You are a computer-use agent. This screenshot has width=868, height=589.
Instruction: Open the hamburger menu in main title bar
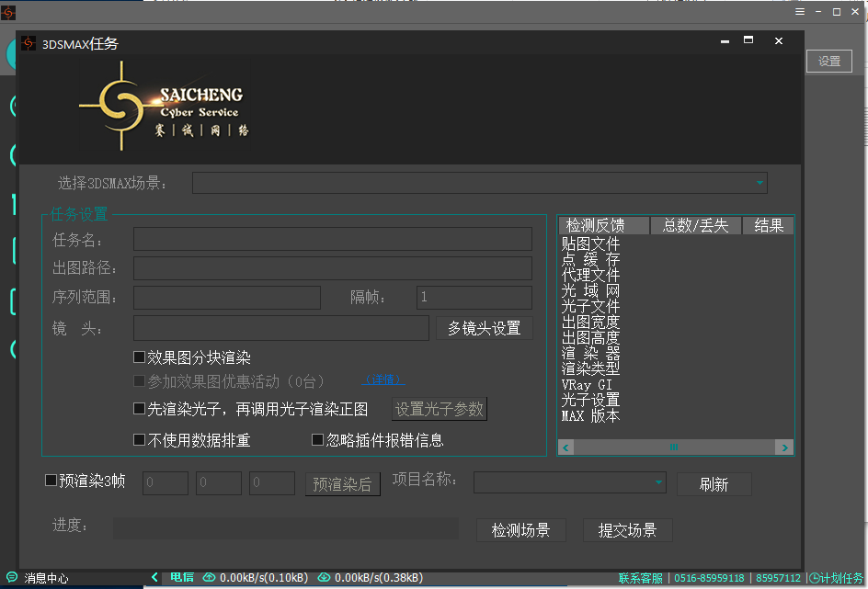pyautogui.click(x=800, y=12)
